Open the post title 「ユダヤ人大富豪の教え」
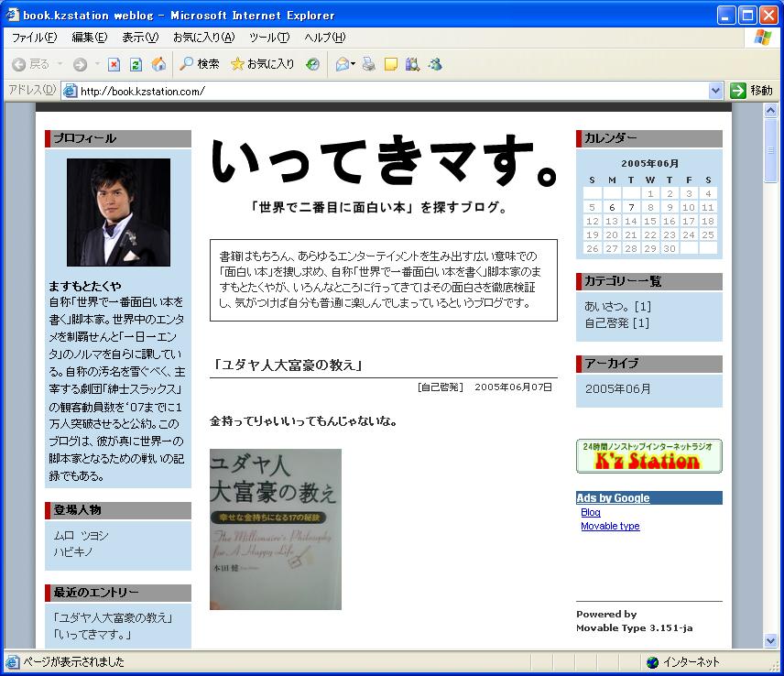This screenshot has height=676, width=784. tap(286, 365)
